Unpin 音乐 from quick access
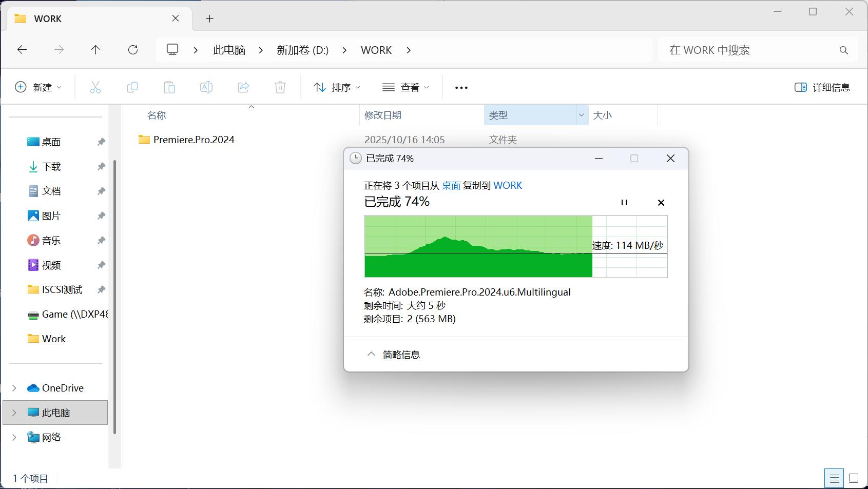This screenshot has width=868, height=489. pyautogui.click(x=101, y=241)
